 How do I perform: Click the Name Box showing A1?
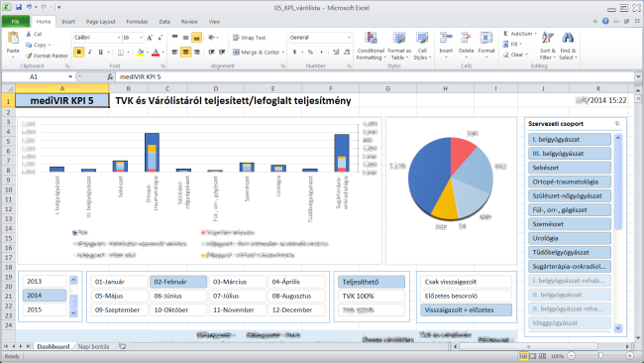click(34, 77)
